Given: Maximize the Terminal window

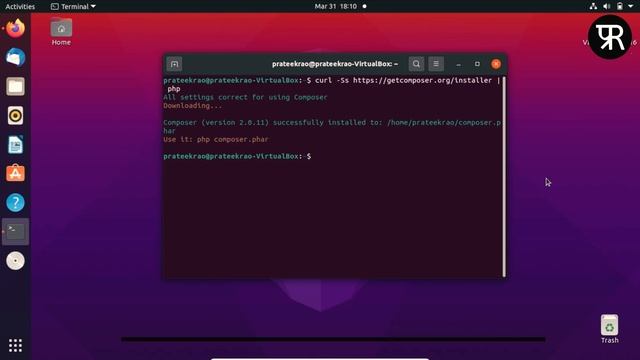Looking at the screenshot, I should [x=477, y=64].
